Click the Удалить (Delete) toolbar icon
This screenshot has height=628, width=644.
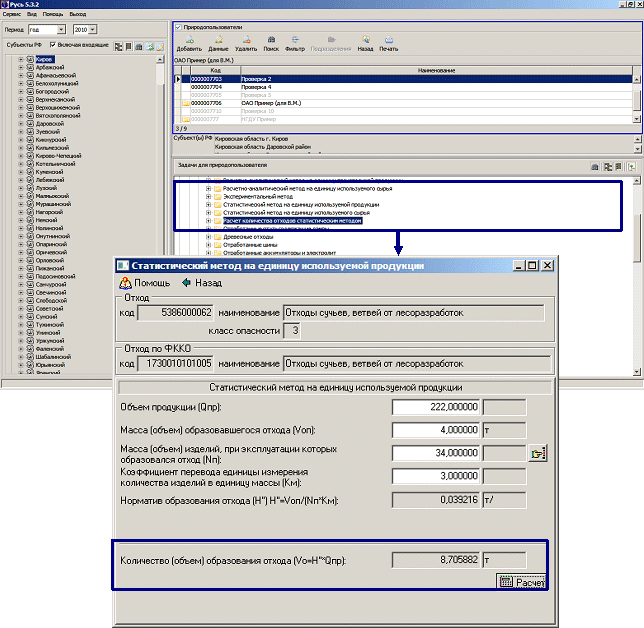245,40
